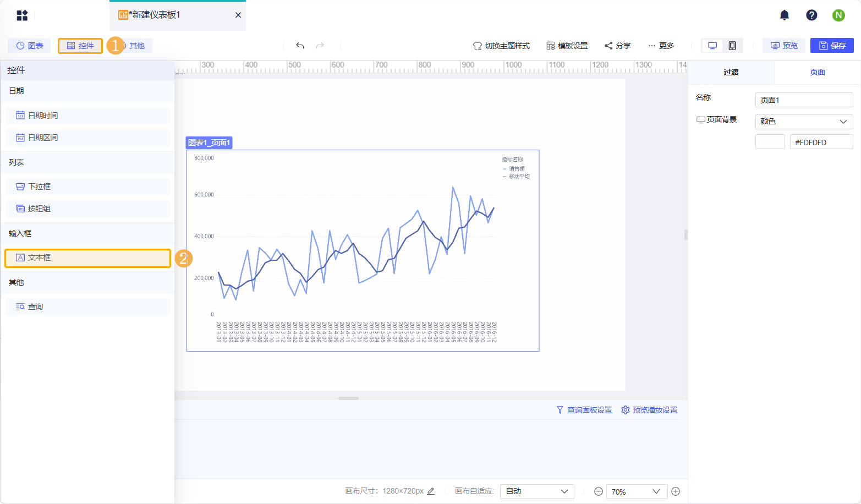
Task: Open the 页面背景 颜色 dropdown
Action: pyautogui.click(x=804, y=121)
